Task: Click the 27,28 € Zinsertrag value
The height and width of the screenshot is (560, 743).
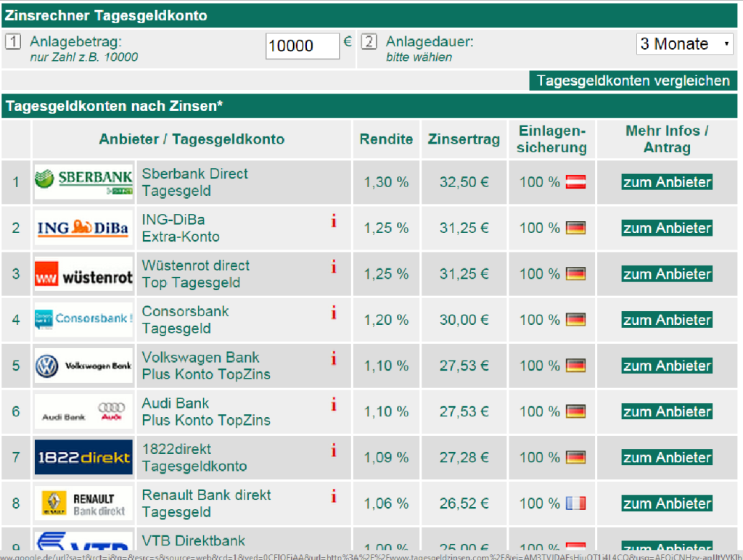Action: pos(464,457)
